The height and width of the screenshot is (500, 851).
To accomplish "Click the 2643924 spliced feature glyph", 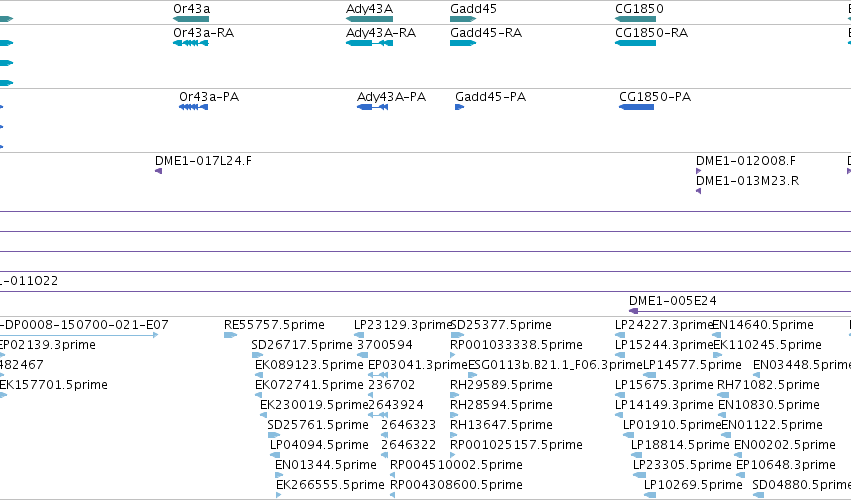I will [x=378, y=415].
